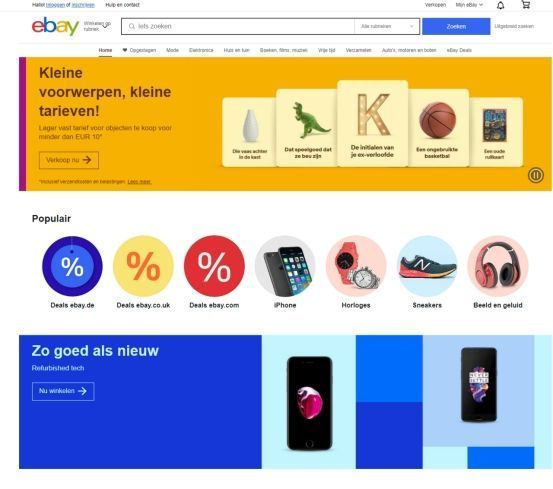Pause the banner carousel
Image resolution: width=553 pixels, height=489 pixels.
click(535, 175)
